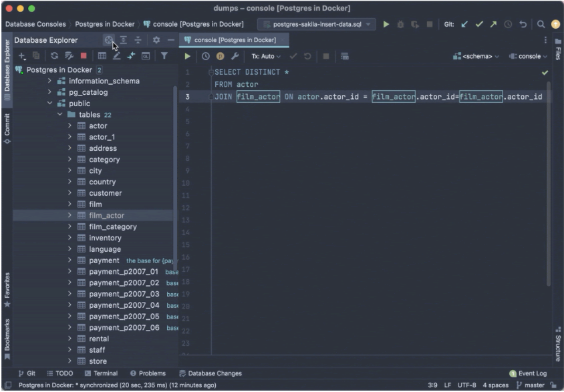The height and width of the screenshot is (392, 564).
Task: Click the Refresh icon in Database Explorer
Action: (x=55, y=56)
